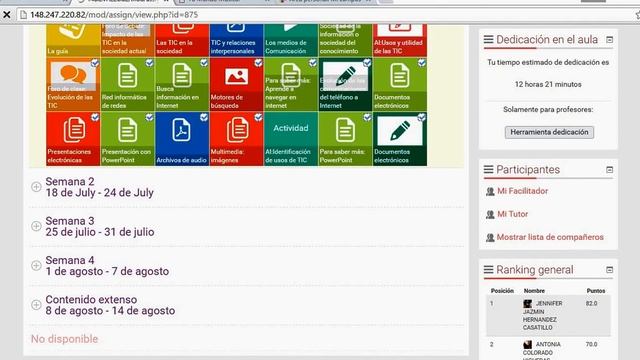The width and height of the screenshot is (640, 360).
Task: Open the Las TIC en la sociedad tile
Action: pos(182,40)
